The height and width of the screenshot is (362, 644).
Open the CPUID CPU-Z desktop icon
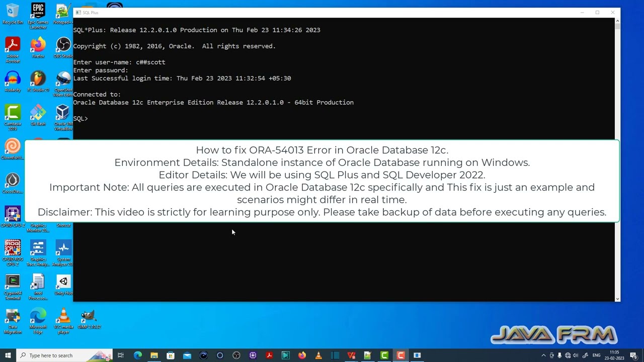tap(13, 217)
